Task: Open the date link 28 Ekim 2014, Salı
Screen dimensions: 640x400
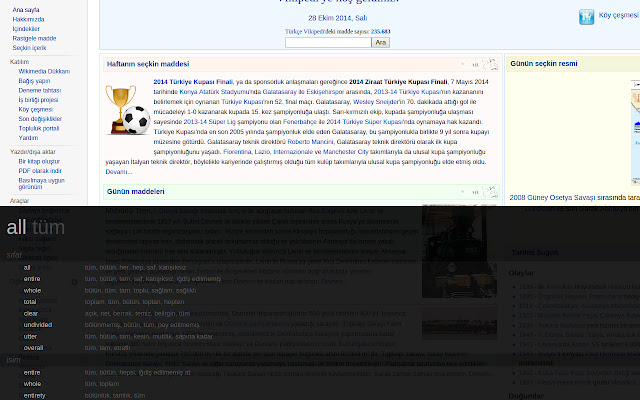Action: tap(338, 18)
